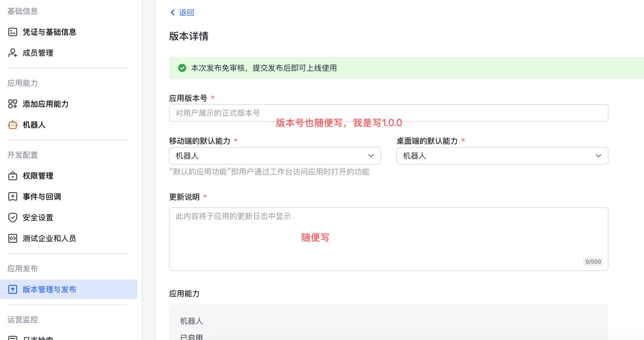644x340 pixels.
Task: Select the 权限管理 permissions icon
Action: pyautogui.click(x=13, y=176)
